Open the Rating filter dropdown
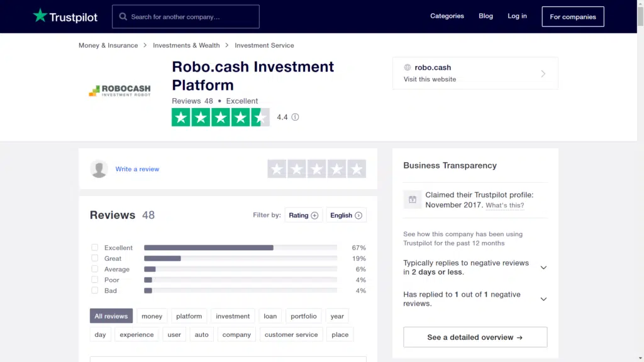Viewport: 644px width, 362px height. 304,215
